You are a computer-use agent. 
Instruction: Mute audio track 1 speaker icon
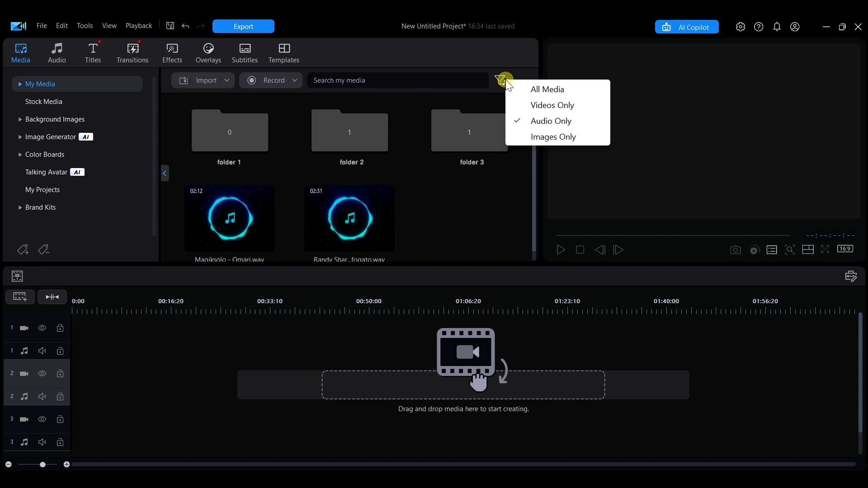tap(42, 351)
